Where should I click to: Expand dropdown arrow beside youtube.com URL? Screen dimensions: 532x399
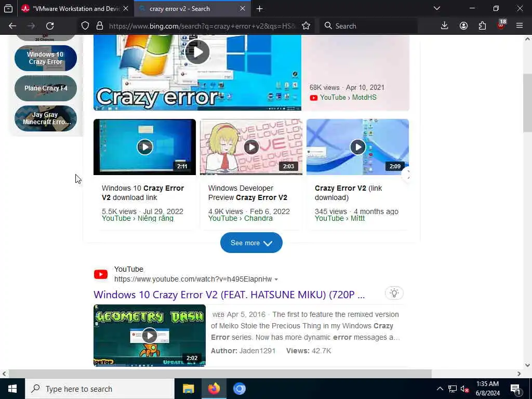click(x=276, y=279)
